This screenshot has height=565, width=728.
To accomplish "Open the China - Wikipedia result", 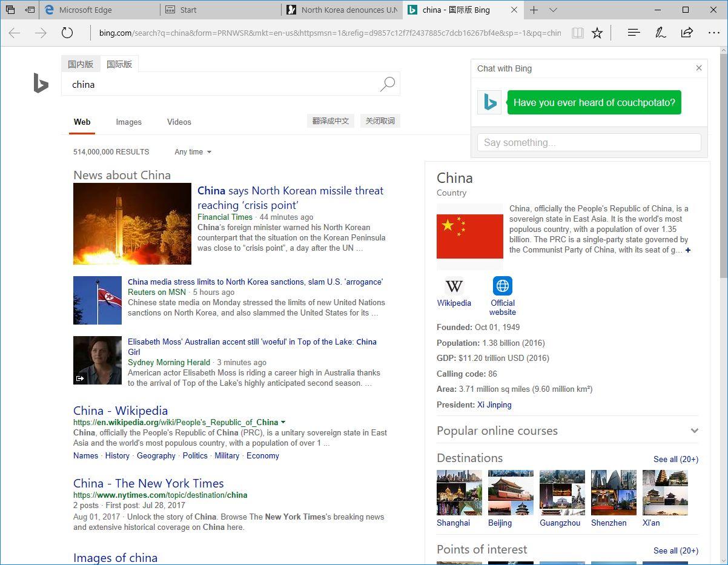I will pos(121,411).
